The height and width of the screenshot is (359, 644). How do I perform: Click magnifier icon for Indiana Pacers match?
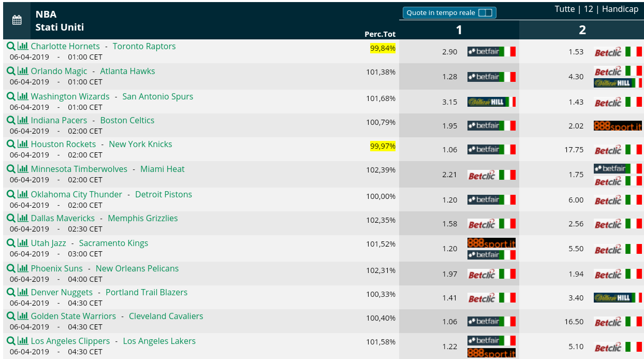pos(11,120)
